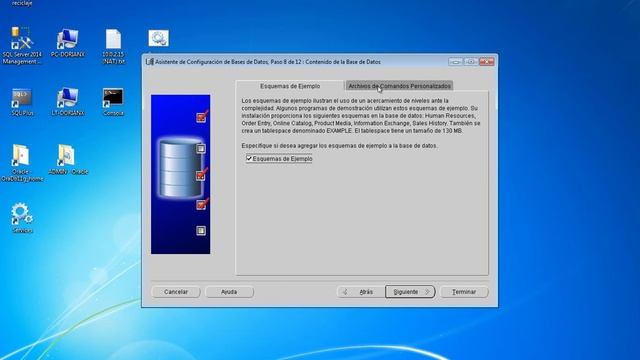Screen dimensions: 640x360
Task: Open the Consola command prompt shortcut
Action: [113, 102]
